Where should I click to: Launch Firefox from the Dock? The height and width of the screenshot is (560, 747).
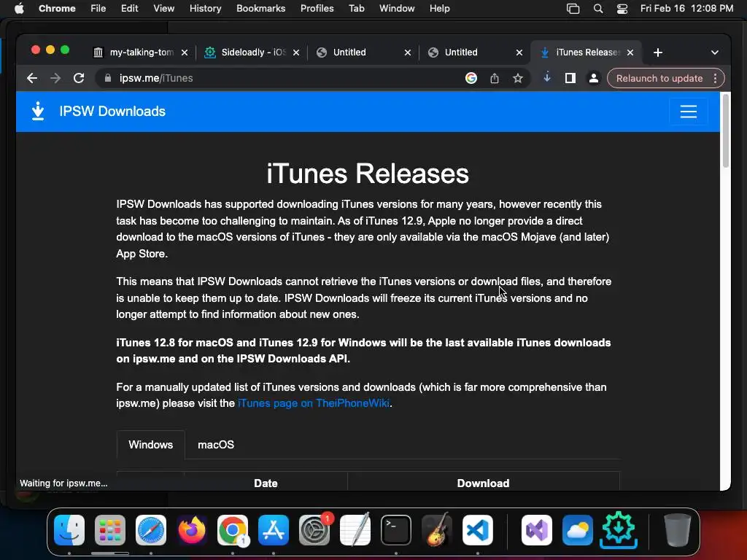tap(192, 529)
